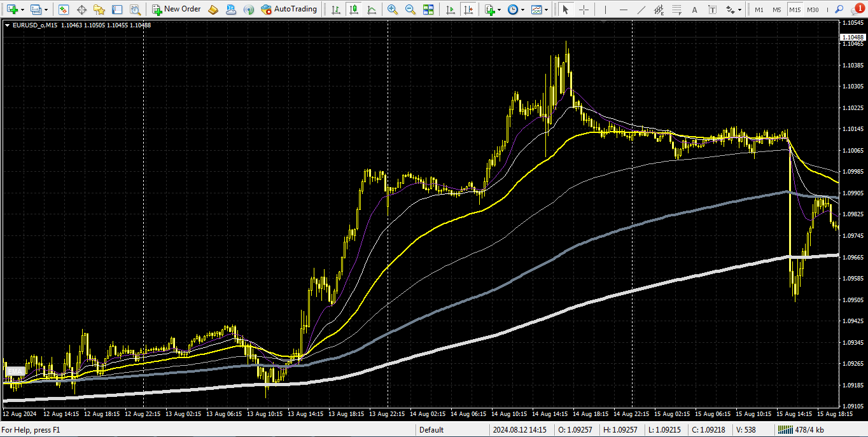
Task: Open the Profiles menu icon
Action: 36,10
